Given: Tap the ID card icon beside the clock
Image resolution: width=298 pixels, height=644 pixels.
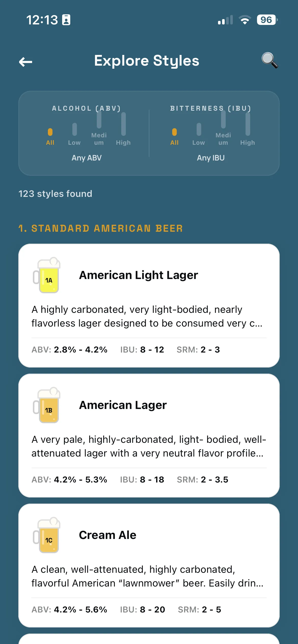Looking at the screenshot, I should pos(66,20).
